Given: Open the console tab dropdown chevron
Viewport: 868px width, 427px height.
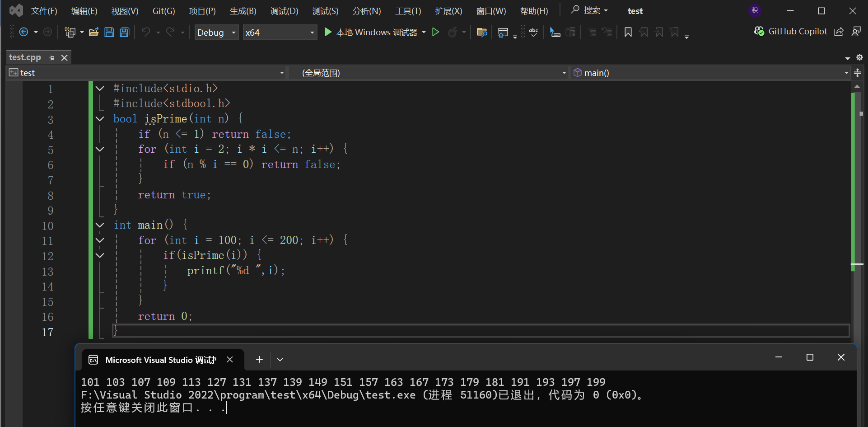Looking at the screenshot, I should 280,359.
